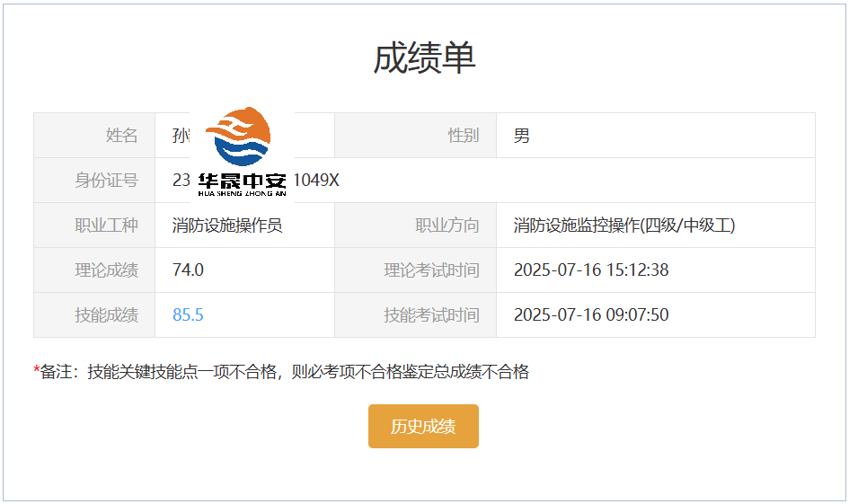Select 消防设施监控操作(四级/中级工) value
Image resolution: width=849 pixels, height=504 pixels.
[624, 225]
